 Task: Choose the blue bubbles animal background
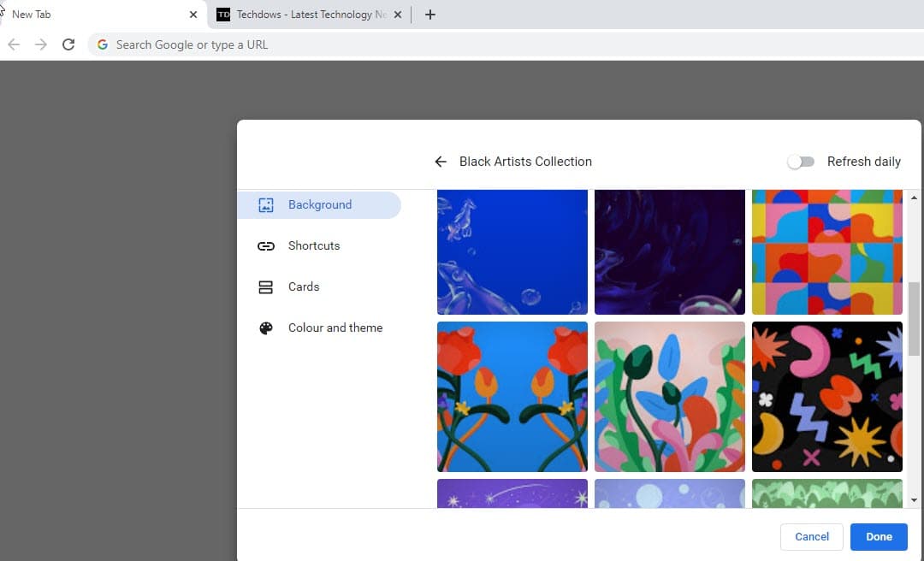click(512, 251)
